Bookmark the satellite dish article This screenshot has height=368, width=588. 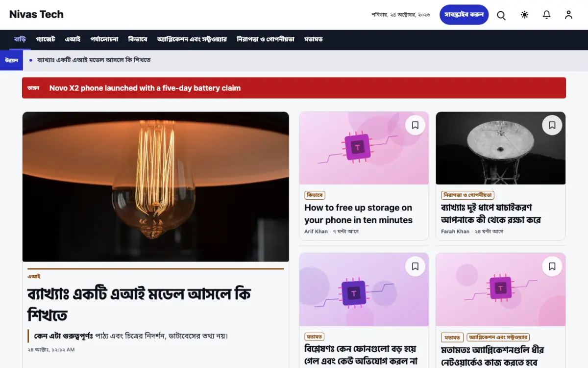coord(552,125)
